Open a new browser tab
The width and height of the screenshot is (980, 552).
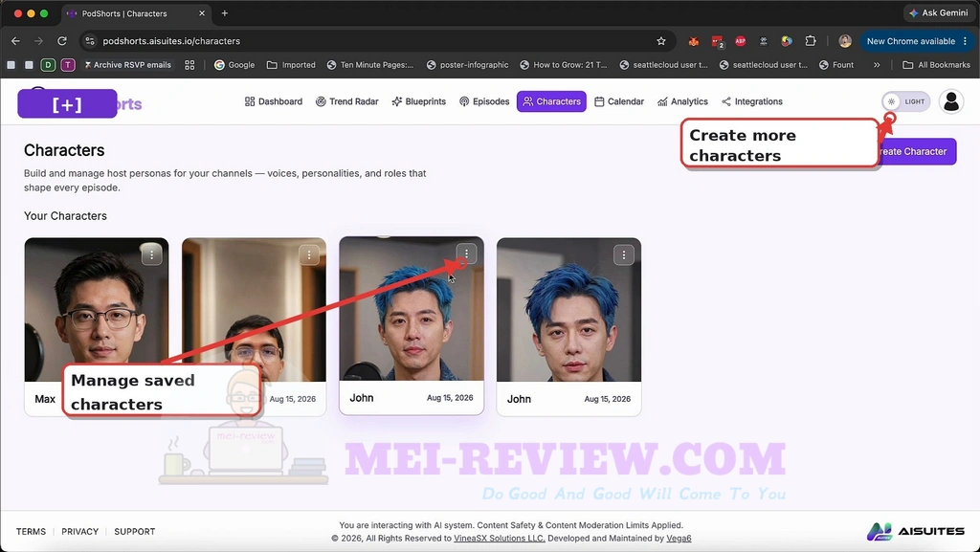tap(224, 13)
